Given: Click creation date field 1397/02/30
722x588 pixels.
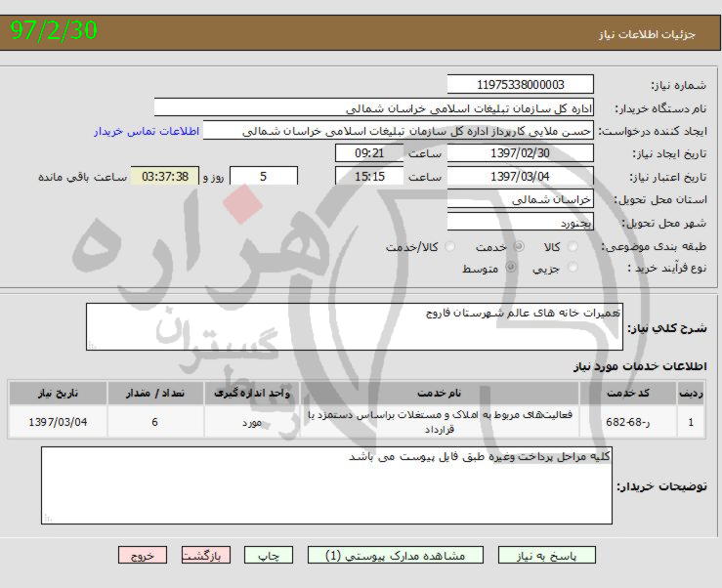Looking at the screenshot, I should 521,153.
